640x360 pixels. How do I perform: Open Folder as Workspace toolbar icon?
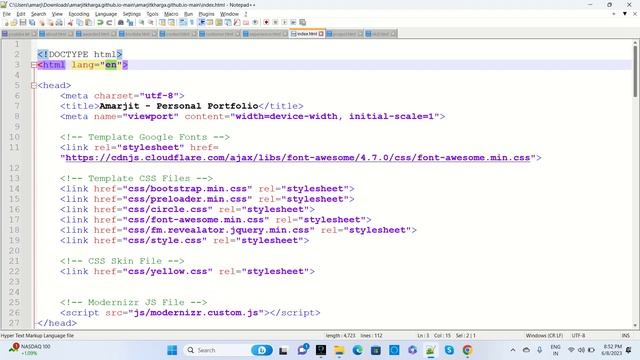(246, 22)
